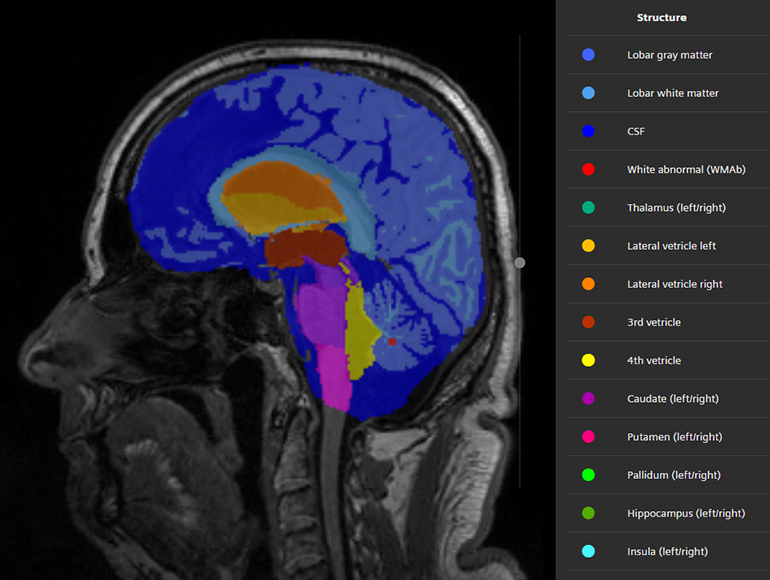Click the Lateral vetricle left swatch

(x=588, y=246)
